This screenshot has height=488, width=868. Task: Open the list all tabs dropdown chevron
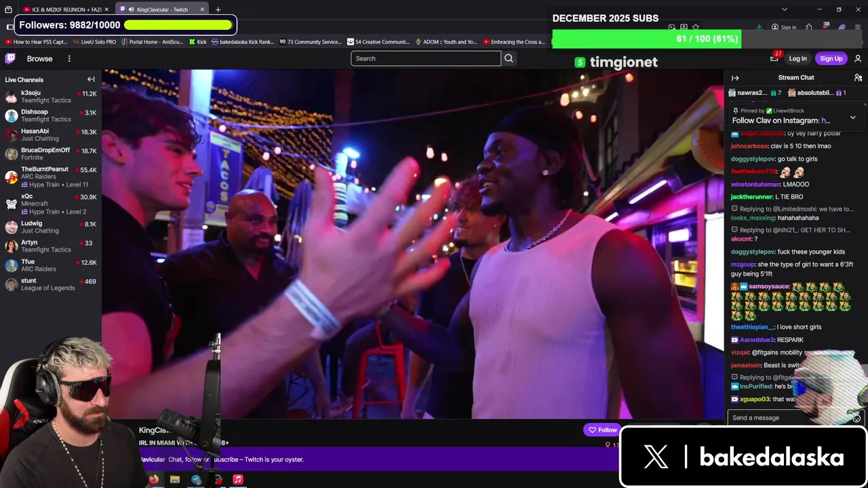tap(784, 9)
